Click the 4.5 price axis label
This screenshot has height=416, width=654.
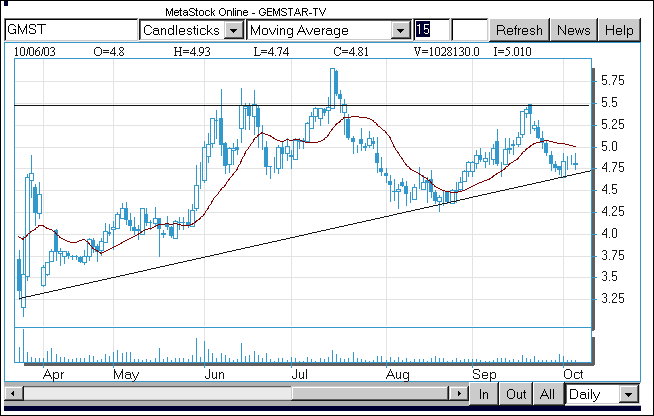[609, 189]
